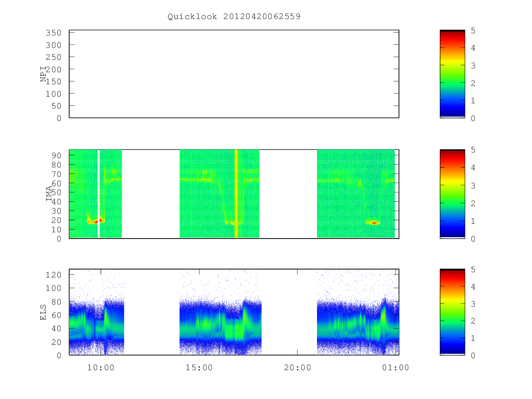Select the ELS y-axis label

[43, 313]
